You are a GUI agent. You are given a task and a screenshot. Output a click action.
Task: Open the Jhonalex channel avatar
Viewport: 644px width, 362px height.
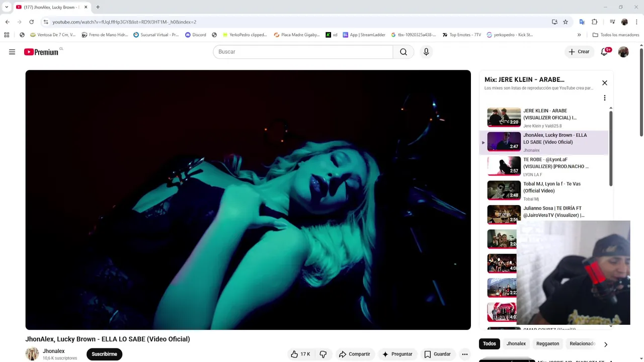32,354
